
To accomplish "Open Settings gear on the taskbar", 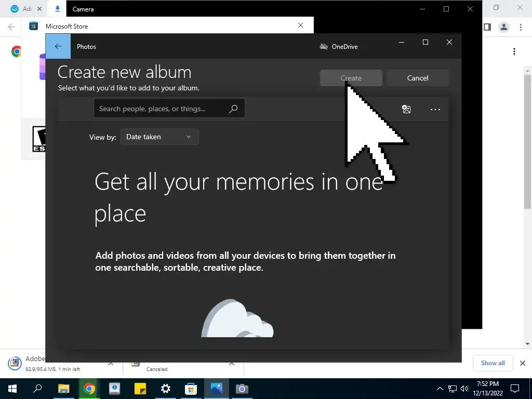I will pos(166,389).
